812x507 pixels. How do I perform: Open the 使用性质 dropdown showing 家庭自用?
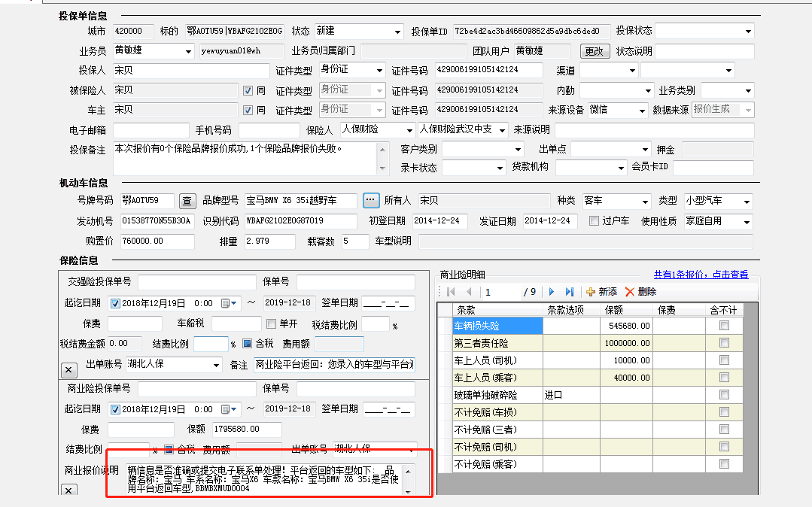(747, 222)
